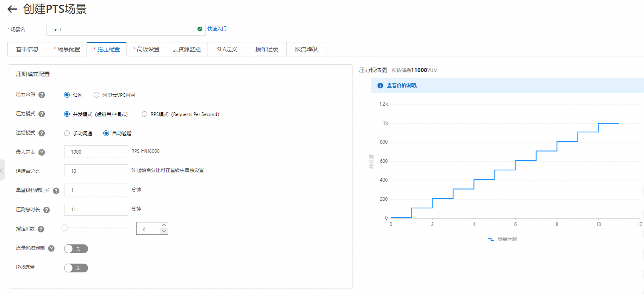Click the 指定IP数 number box showing 2
The image size is (644, 294).
click(x=148, y=228)
